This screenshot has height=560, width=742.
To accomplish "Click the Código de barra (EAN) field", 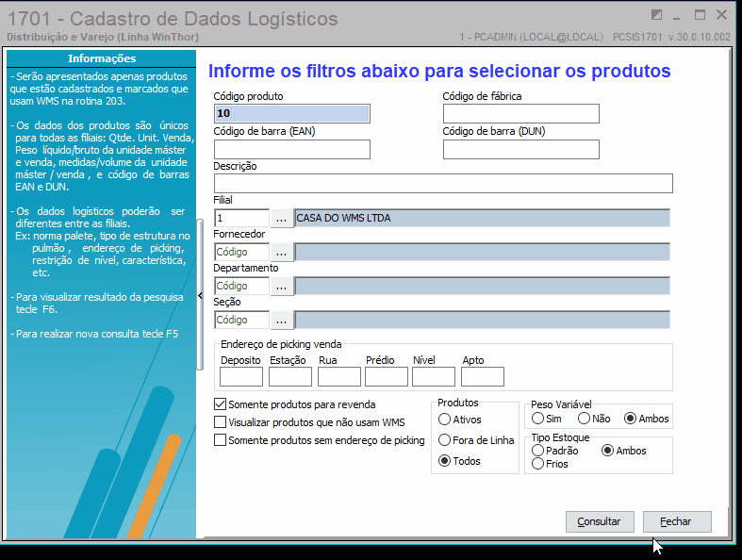I will (x=292, y=150).
